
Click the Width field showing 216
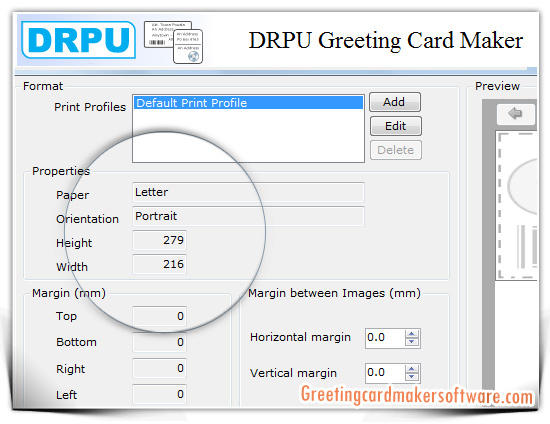160,264
